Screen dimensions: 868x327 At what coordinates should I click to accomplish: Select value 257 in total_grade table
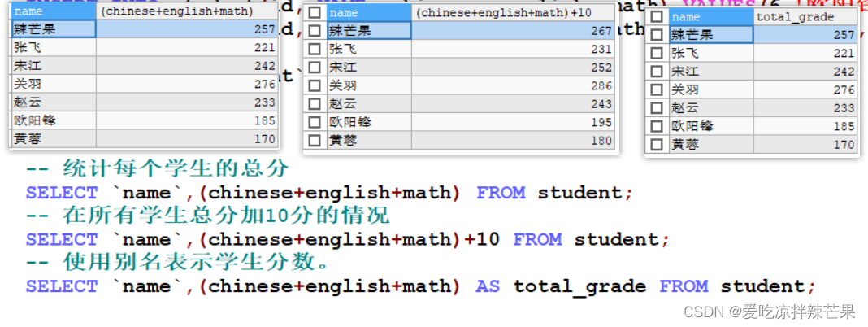(806, 35)
